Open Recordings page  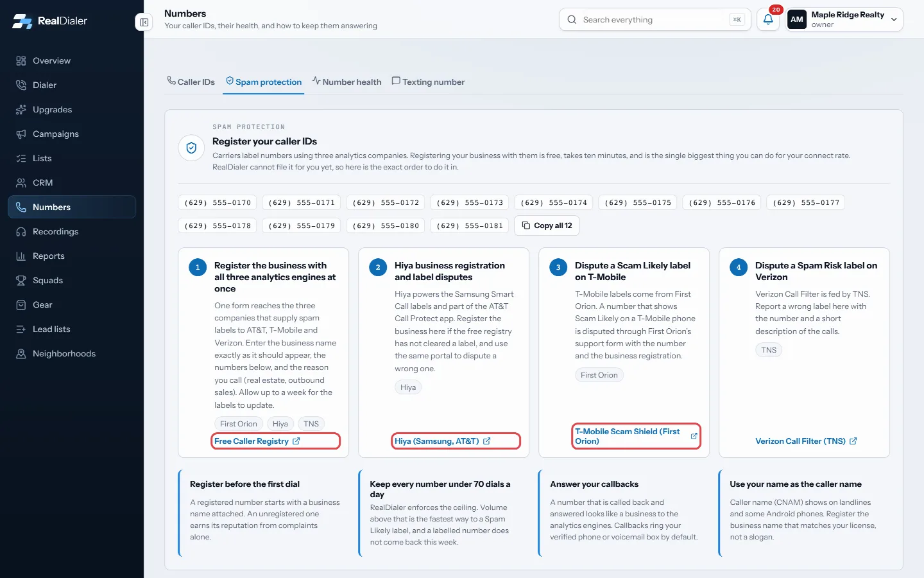pyautogui.click(x=72, y=232)
